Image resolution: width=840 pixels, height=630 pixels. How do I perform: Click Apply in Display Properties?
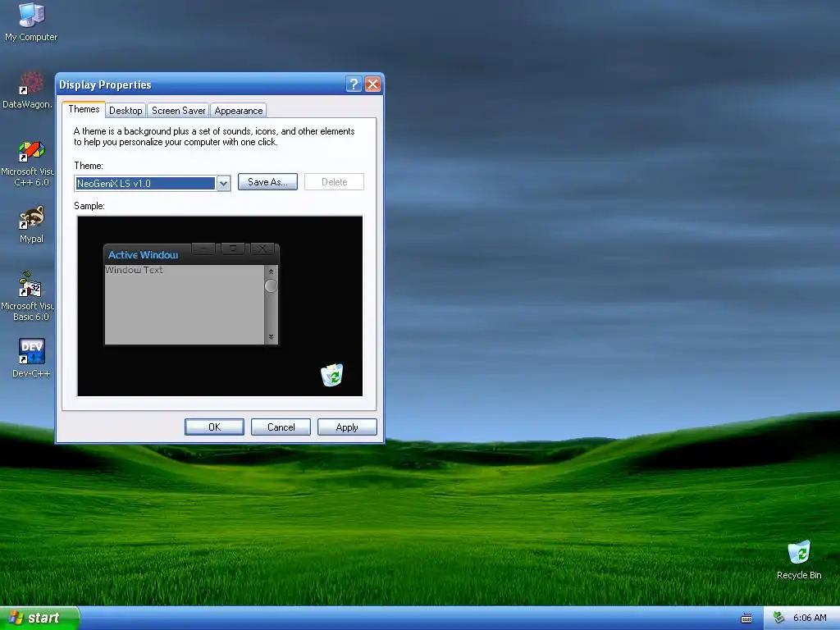tap(347, 427)
